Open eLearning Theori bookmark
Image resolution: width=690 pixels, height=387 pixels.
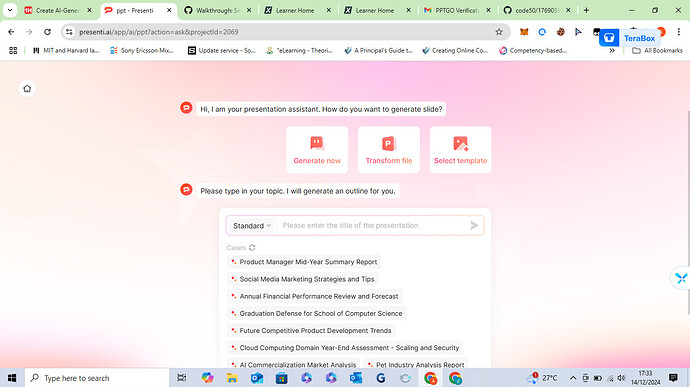pos(299,51)
